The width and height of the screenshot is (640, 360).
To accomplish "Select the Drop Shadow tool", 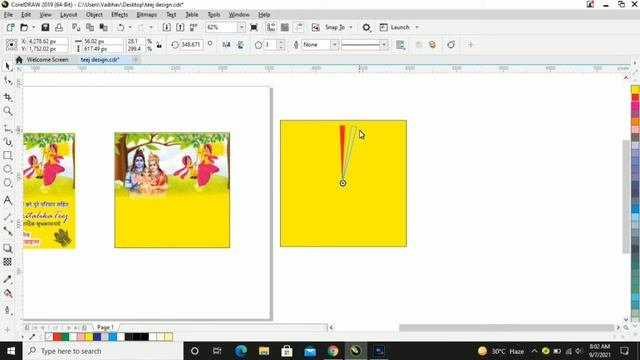I will click(7, 248).
